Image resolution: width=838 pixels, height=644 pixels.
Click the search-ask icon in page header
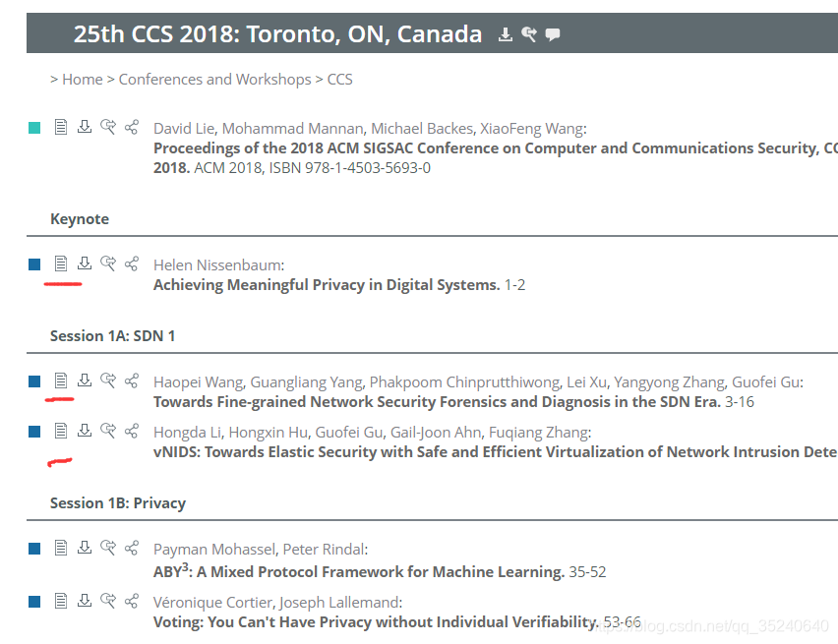click(x=529, y=34)
